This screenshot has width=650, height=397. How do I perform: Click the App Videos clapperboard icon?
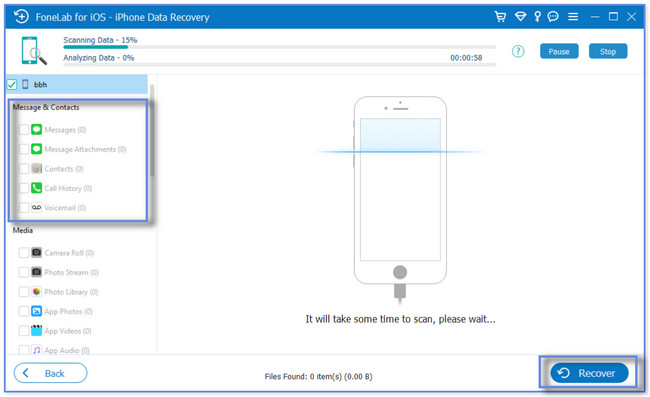36,330
